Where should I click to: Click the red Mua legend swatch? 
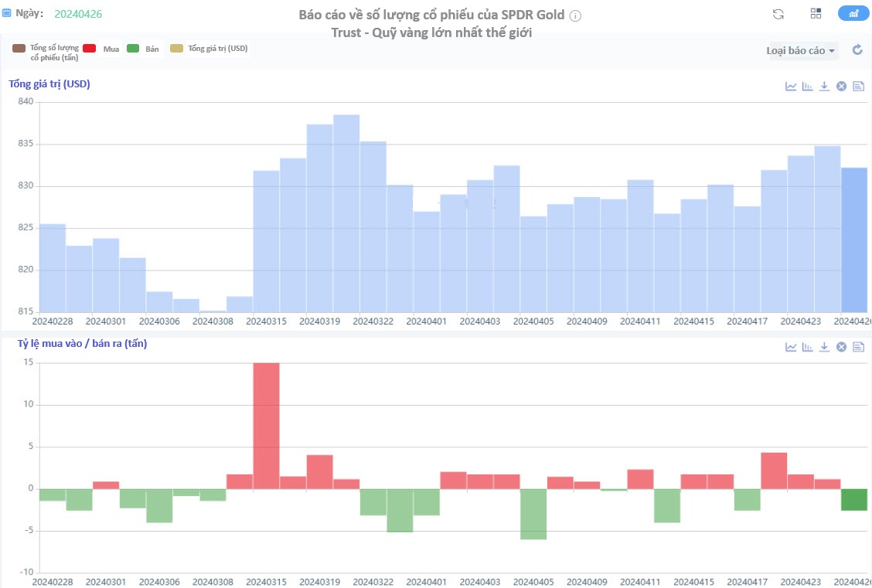90,49
